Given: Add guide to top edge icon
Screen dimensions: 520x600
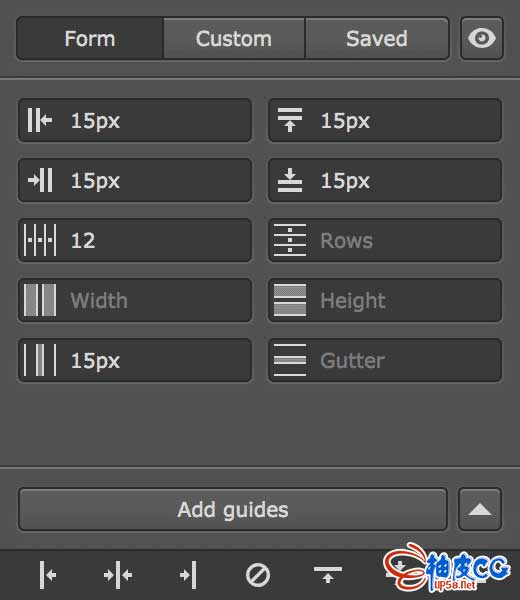Looking at the screenshot, I should [328, 575].
